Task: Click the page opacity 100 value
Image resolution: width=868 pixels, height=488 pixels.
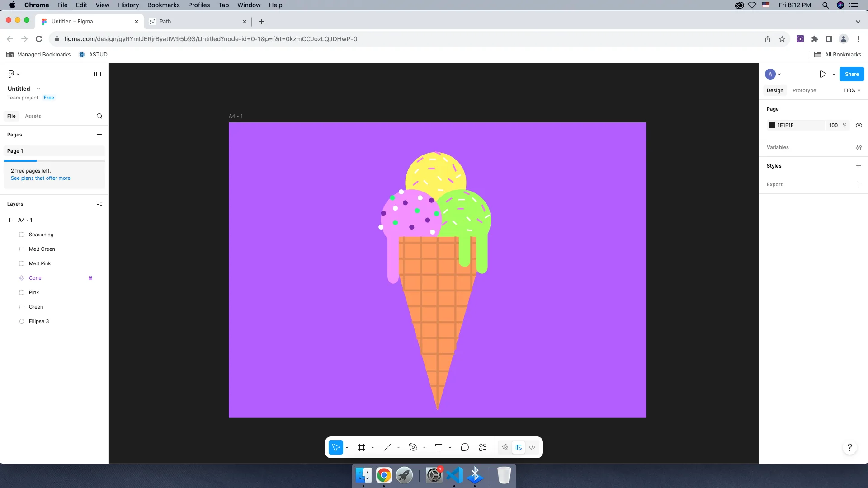Action: tap(833, 125)
